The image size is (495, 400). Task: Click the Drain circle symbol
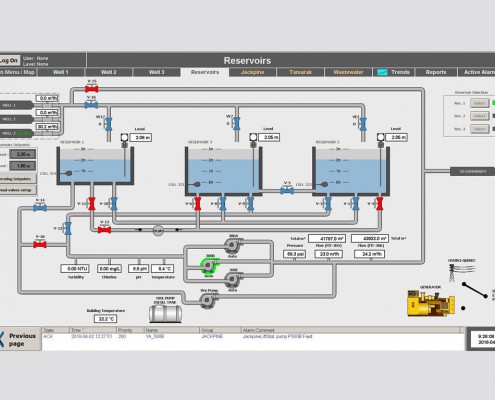(x=158, y=230)
